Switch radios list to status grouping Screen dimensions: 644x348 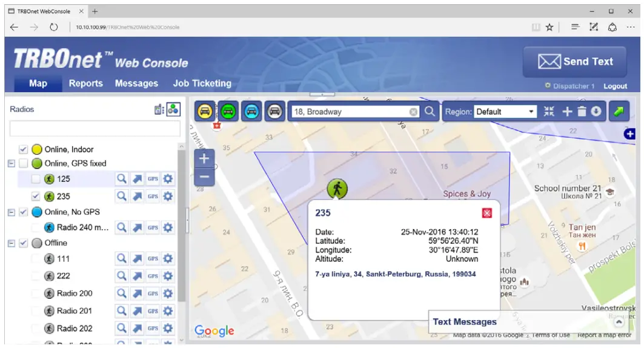173,109
